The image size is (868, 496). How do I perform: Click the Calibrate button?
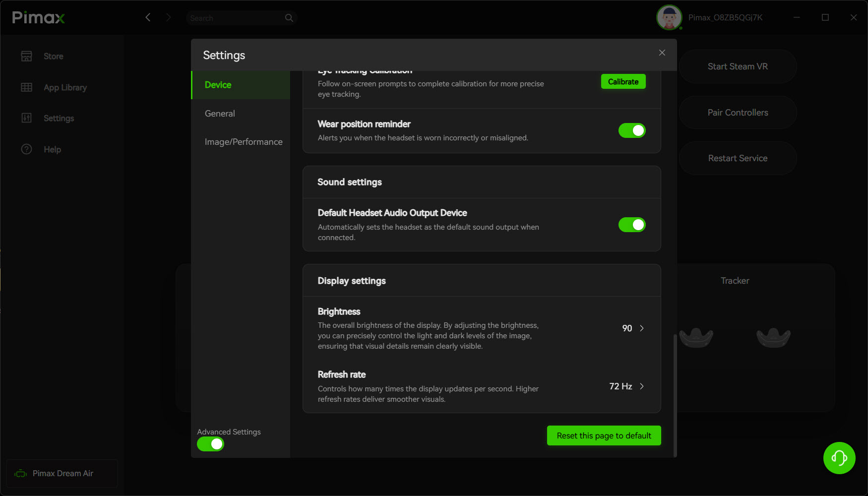623,82
